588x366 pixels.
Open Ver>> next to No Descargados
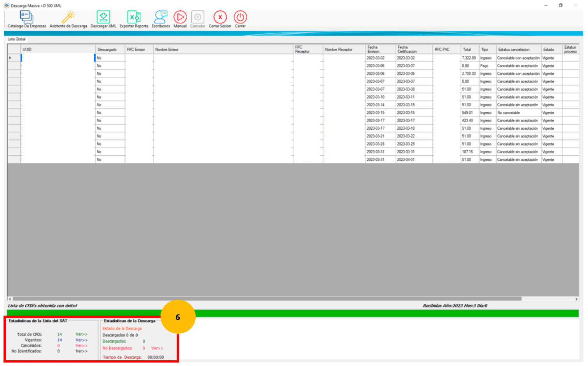click(157, 348)
